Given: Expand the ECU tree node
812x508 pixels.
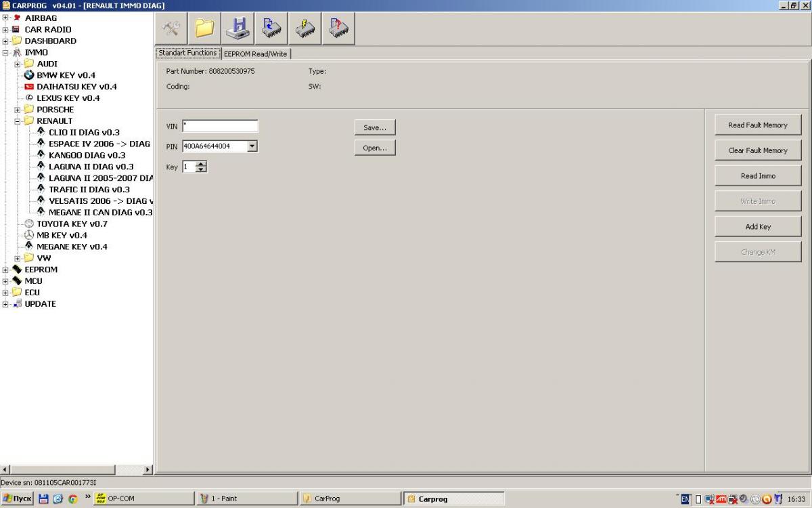Looking at the screenshot, I should point(5,293).
